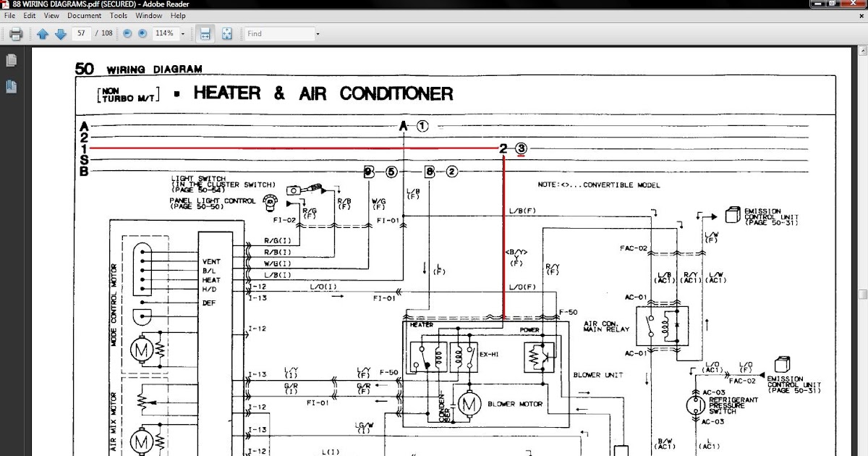
Task: Open the Edit menu
Action: tap(30, 15)
